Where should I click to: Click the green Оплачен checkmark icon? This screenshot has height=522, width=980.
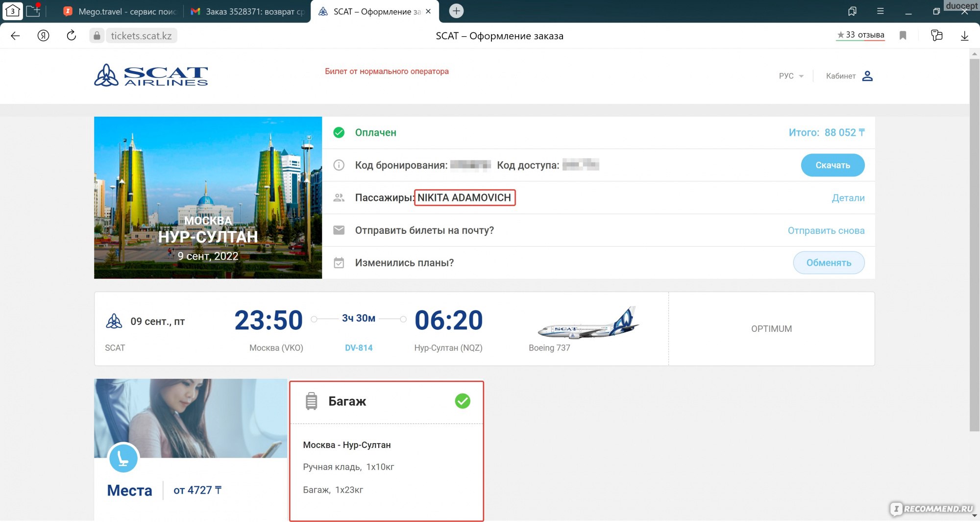coord(339,132)
